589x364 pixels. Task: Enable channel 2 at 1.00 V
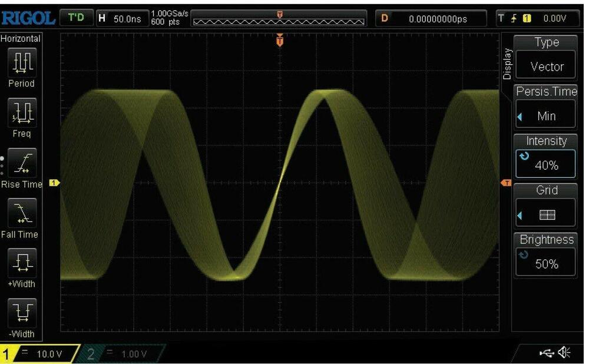coord(121,354)
